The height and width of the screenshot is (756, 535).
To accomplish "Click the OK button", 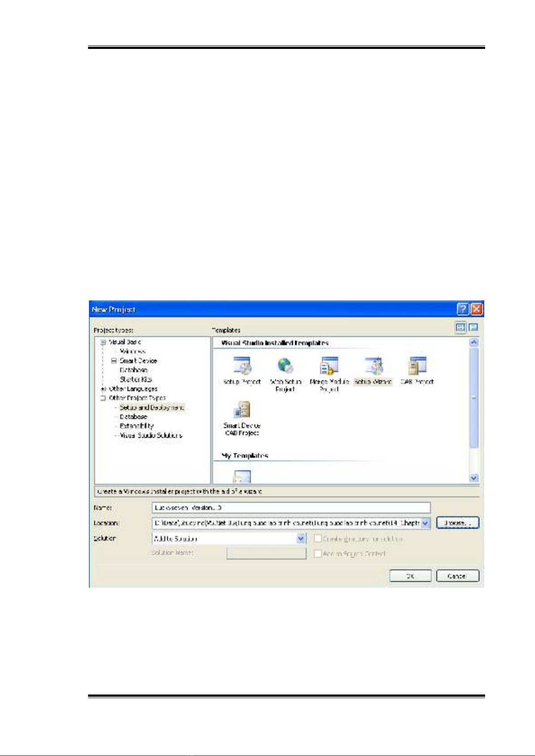I will point(410,576).
